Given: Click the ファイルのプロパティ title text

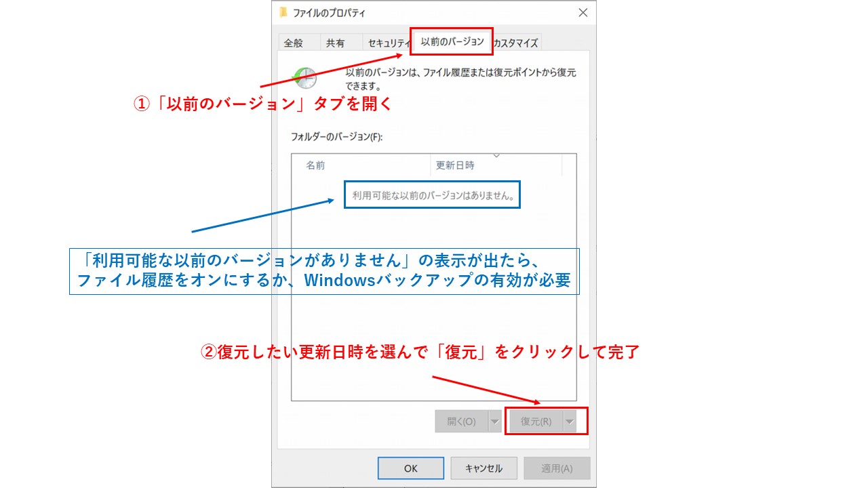Looking at the screenshot, I should point(330,13).
